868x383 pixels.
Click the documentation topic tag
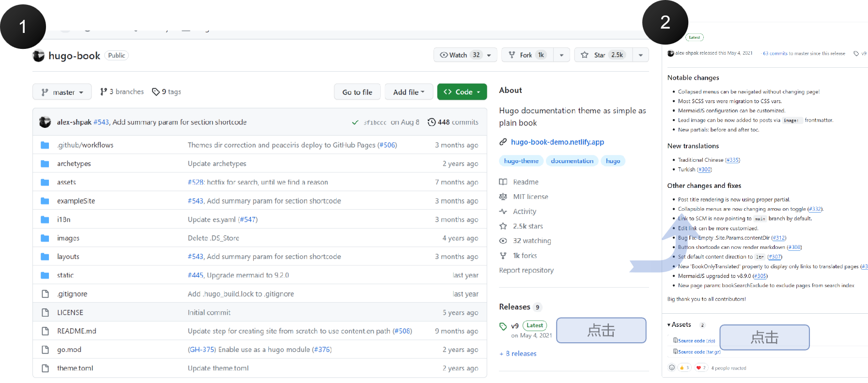(x=572, y=161)
